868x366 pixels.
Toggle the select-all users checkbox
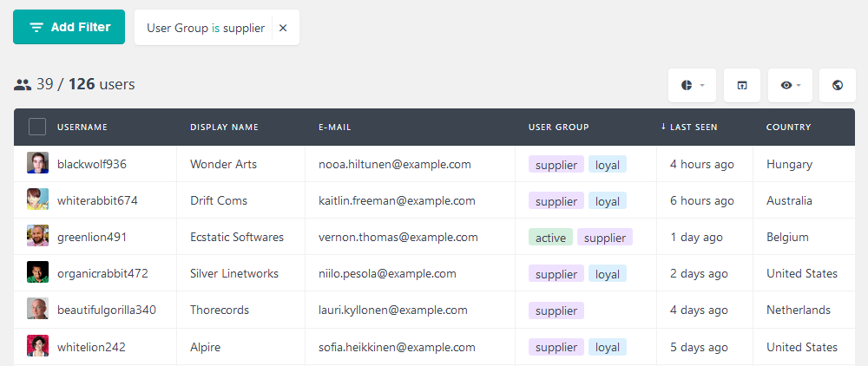click(x=37, y=127)
